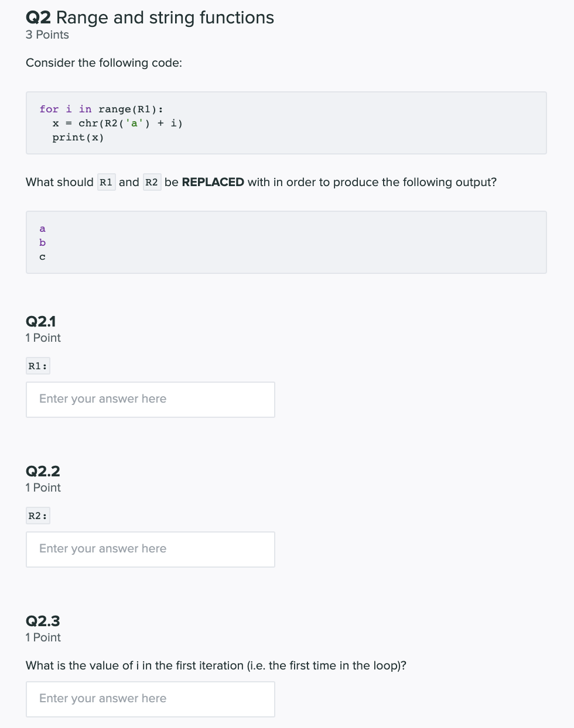The height and width of the screenshot is (728, 574).
Task: Click the print(x) line in the code block
Action: click(78, 137)
